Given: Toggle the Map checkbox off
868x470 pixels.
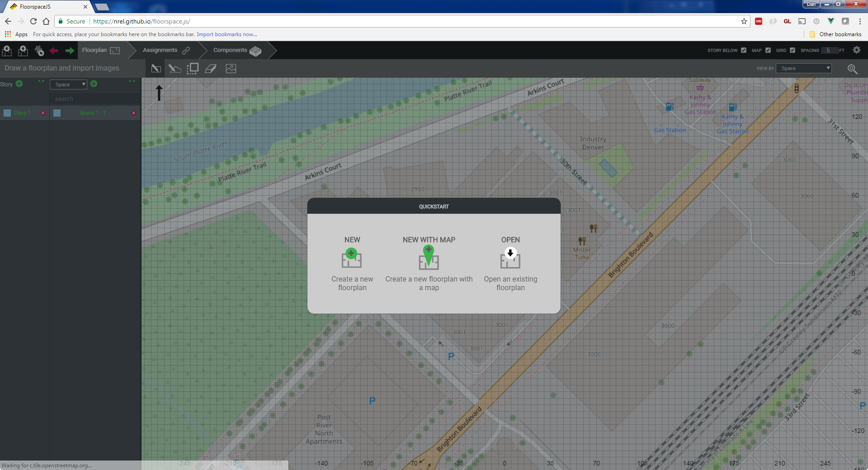Looking at the screenshot, I should [768, 50].
